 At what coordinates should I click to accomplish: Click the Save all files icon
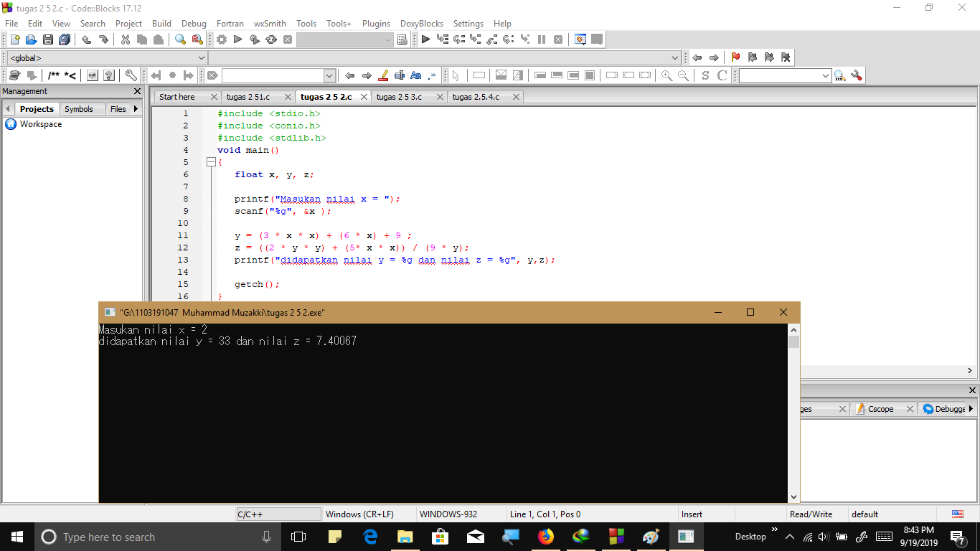click(65, 39)
